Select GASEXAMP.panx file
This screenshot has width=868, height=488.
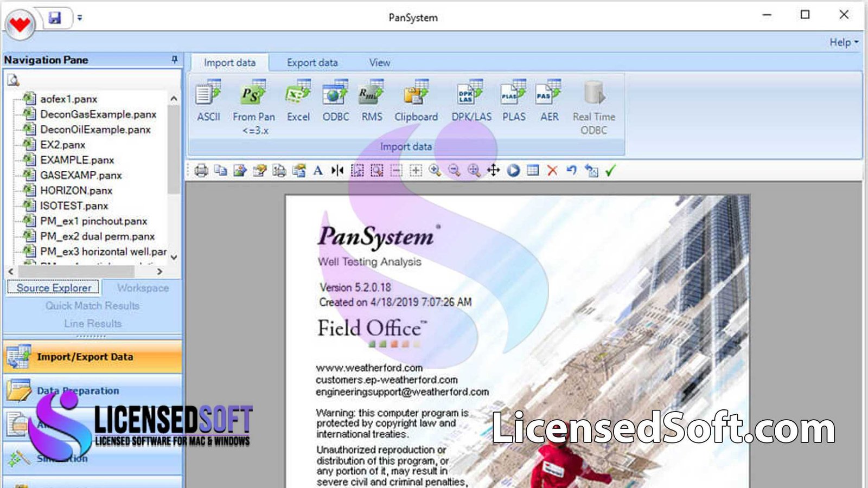coord(81,175)
